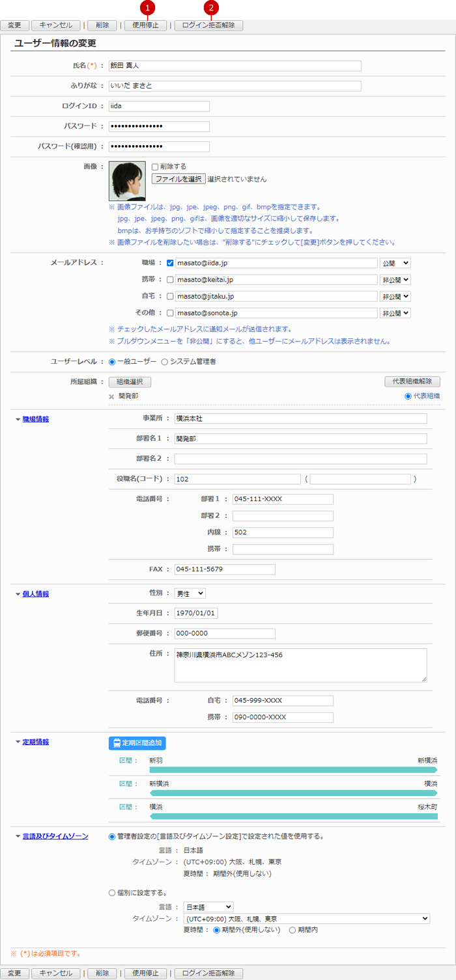Open the 性別 dropdown
This screenshot has height=980, width=456.
pos(190,593)
